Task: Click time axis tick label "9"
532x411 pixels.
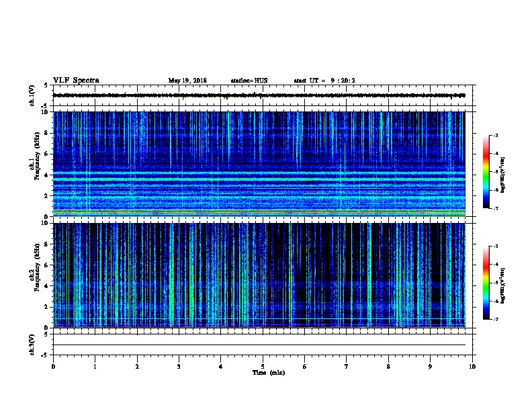Action: 430,366
